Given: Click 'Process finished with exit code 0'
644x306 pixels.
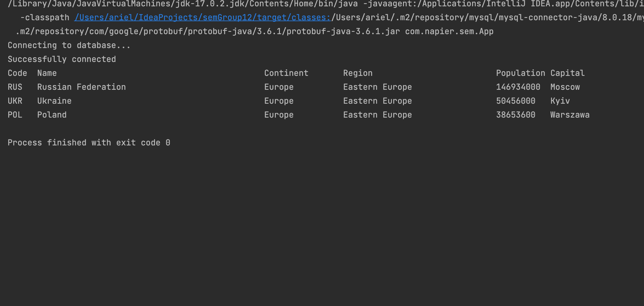Looking at the screenshot, I should tap(89, 143).
